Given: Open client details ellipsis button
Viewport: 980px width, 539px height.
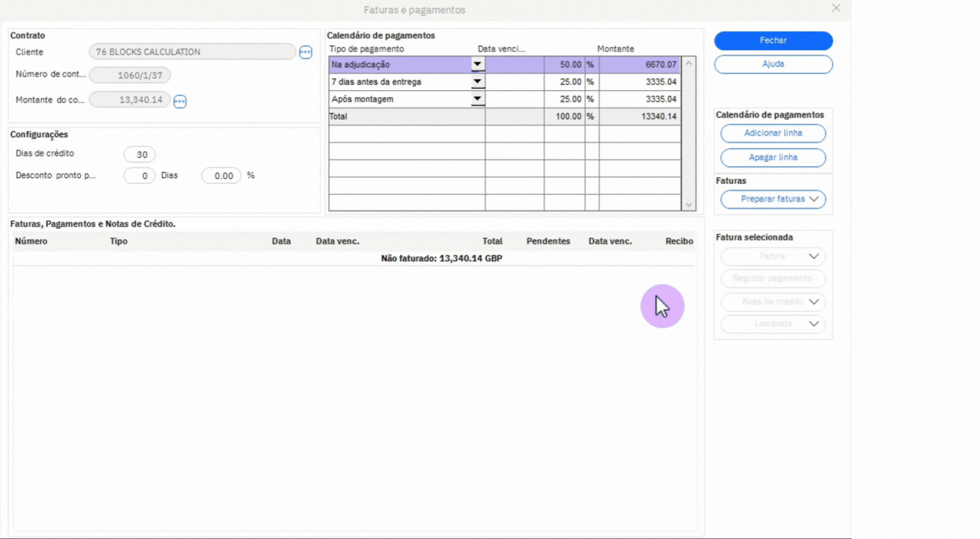Looking at the screenshot, I should point(306,52).
